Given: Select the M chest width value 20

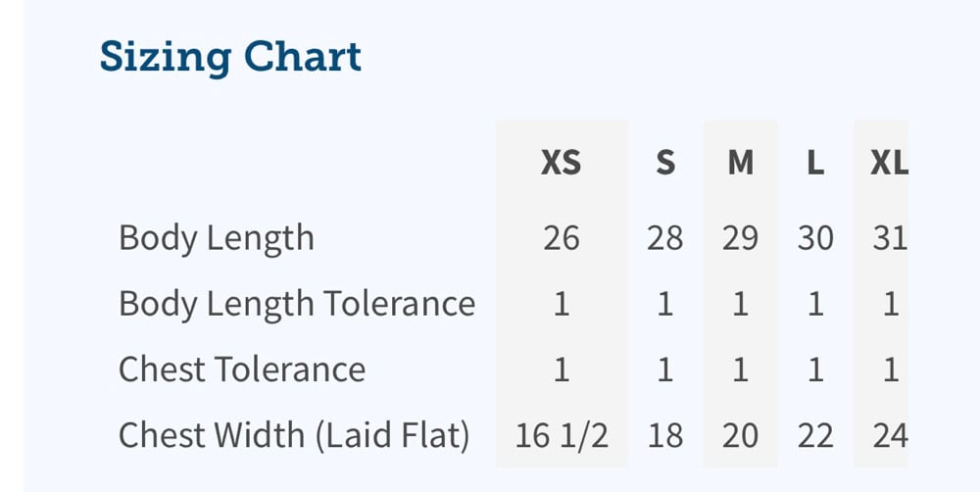Looking at the screenshot, I should pyautogui.click(x=740, y=435).
